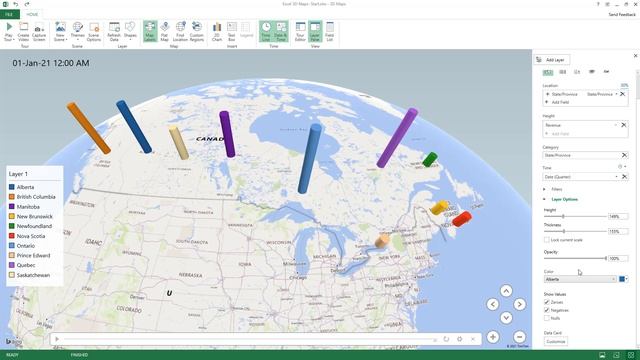This screenshot has height=360, width=640.
Task: Remove State/Province from Category
Action: tap(624, 155)
